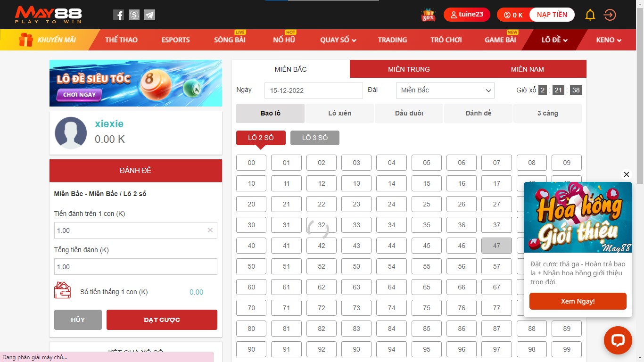
Task: Expand the QUAY SỐ menu
Action: click(338, 40)
